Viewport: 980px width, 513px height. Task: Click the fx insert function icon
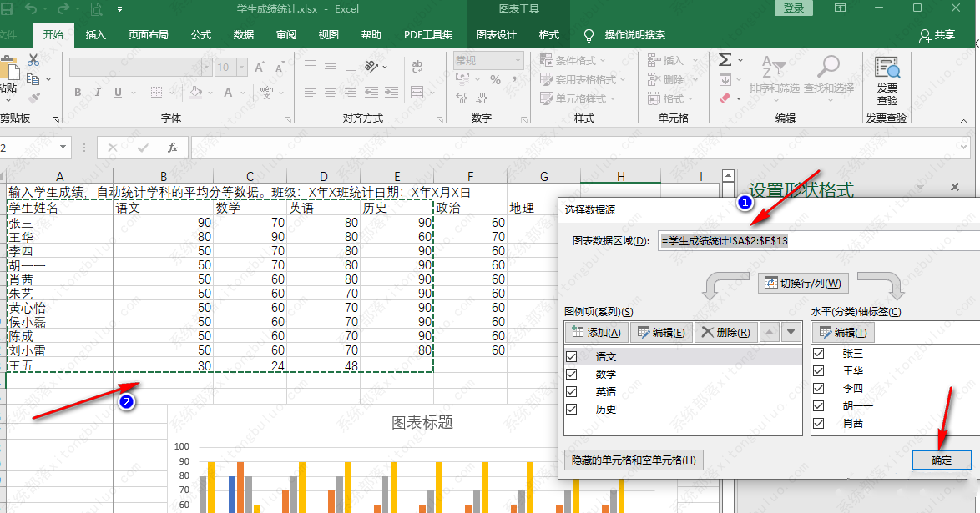[x=173, y=148]
